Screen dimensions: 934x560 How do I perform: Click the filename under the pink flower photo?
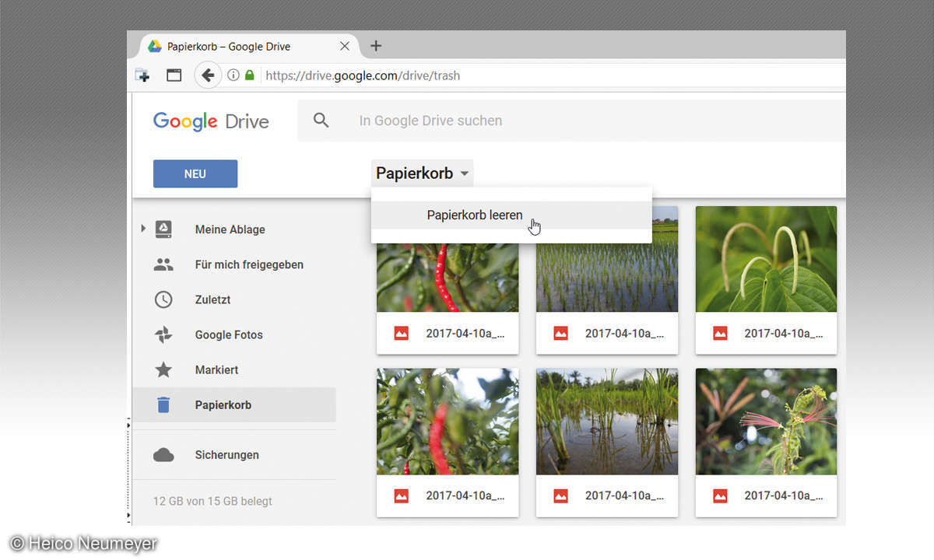click(784, 495)
